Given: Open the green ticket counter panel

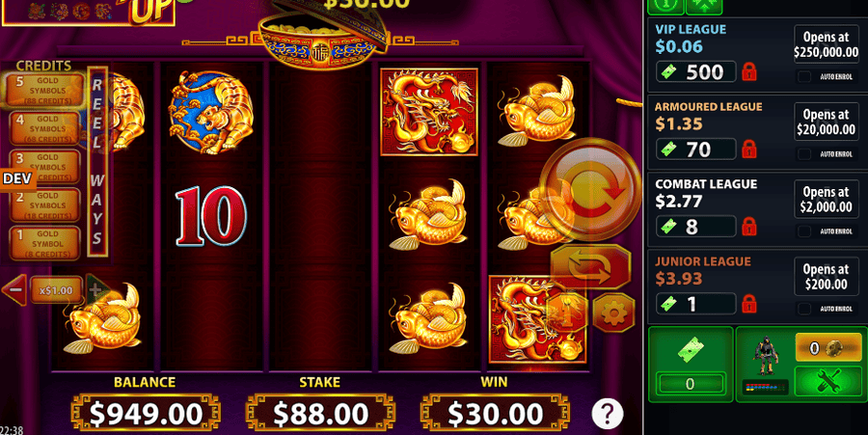Looking at the screenshot, I should (x=690, y=363).
